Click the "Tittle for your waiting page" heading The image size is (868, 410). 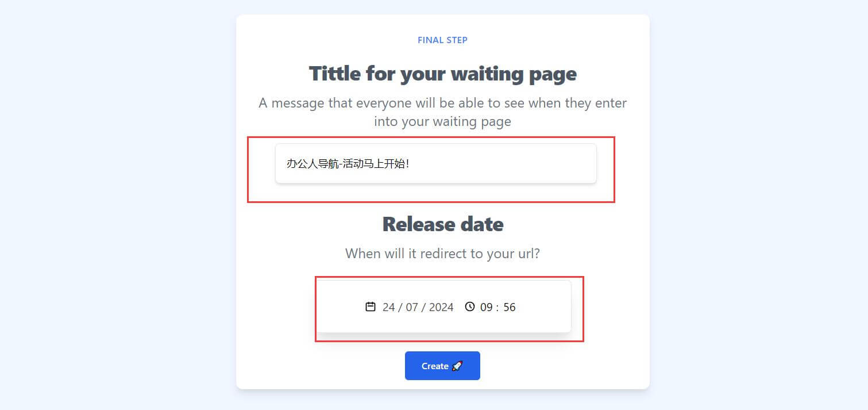coord(442,74)
